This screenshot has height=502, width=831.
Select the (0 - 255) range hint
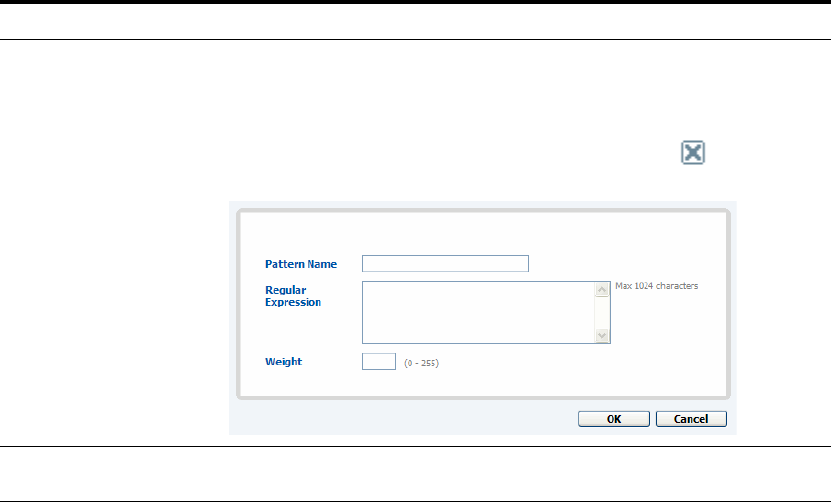[x=421, y=363]
